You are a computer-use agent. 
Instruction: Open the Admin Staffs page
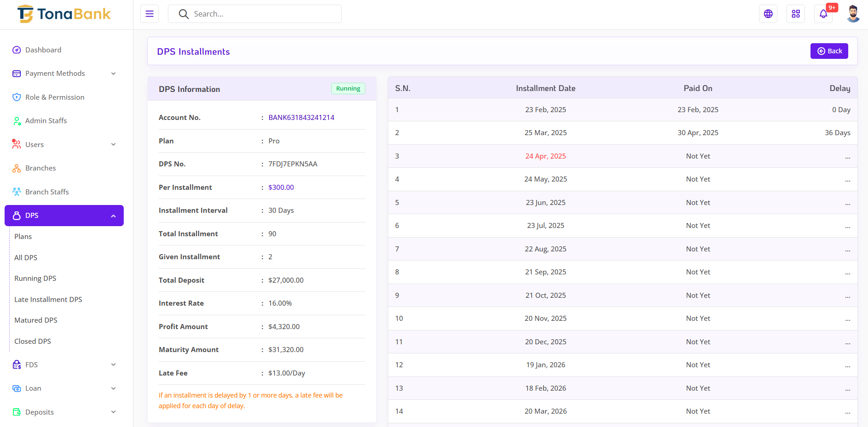click(46, 121)
